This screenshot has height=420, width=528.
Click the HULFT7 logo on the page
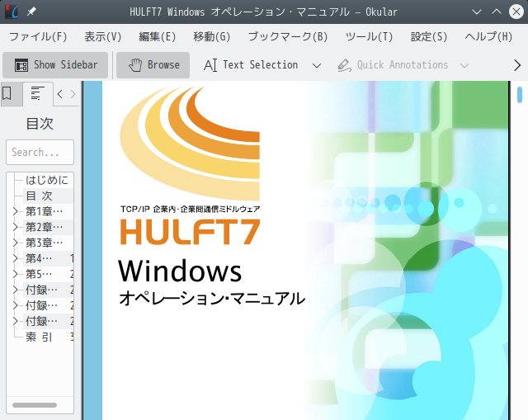[x=191, y=232]
